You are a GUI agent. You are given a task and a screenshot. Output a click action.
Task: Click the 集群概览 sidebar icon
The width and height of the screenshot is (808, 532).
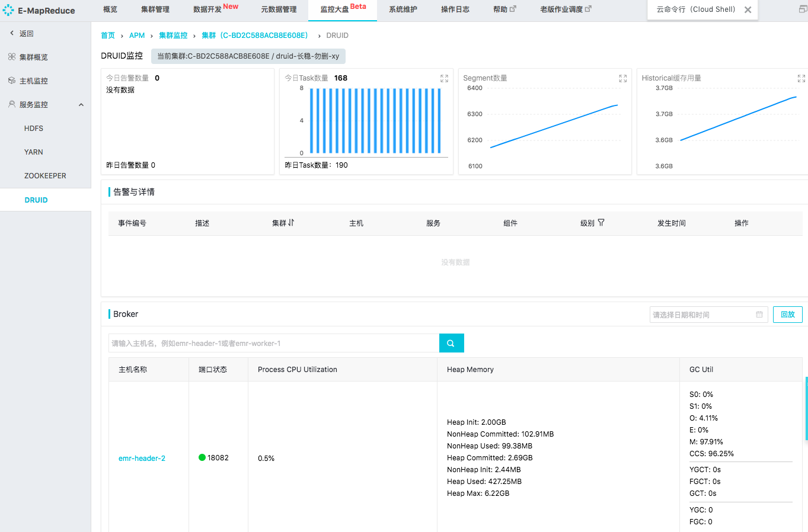tap(12, 57)
